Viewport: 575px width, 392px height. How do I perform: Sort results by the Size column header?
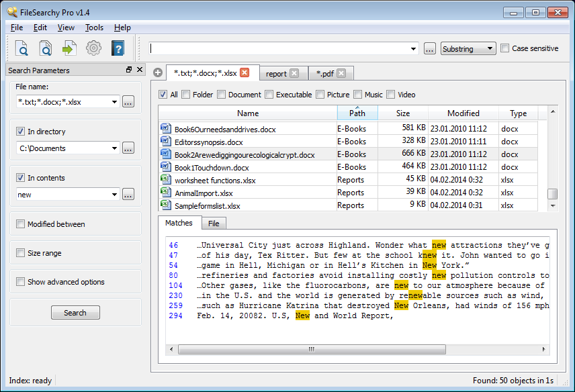(402, 113)
